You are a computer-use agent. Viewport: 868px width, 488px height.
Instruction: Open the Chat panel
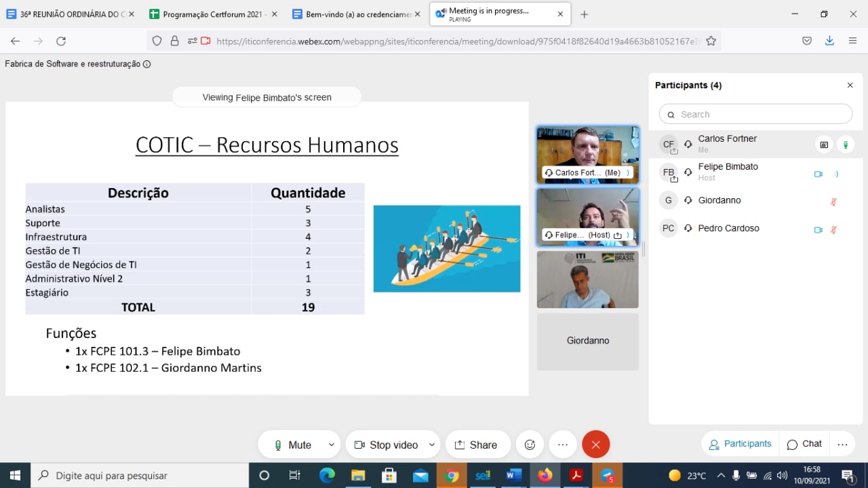tap(804, 444)
